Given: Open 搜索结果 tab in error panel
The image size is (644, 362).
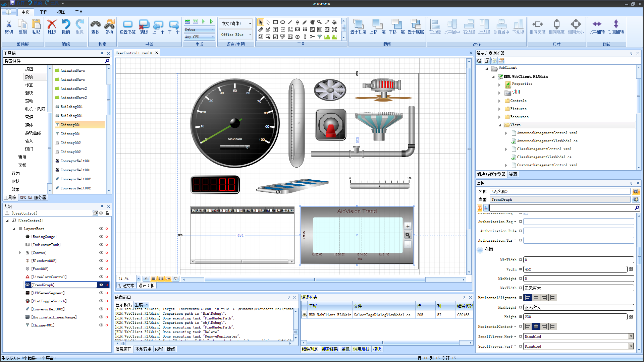Looking at the screenshot, I should click(330, 349).
